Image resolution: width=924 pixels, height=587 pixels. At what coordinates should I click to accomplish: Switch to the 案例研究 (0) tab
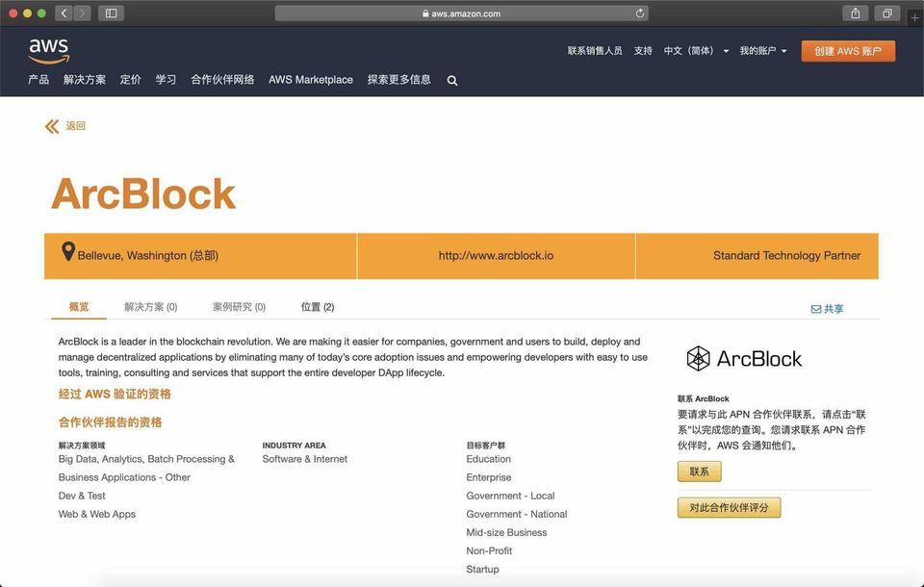click(240, 306)
